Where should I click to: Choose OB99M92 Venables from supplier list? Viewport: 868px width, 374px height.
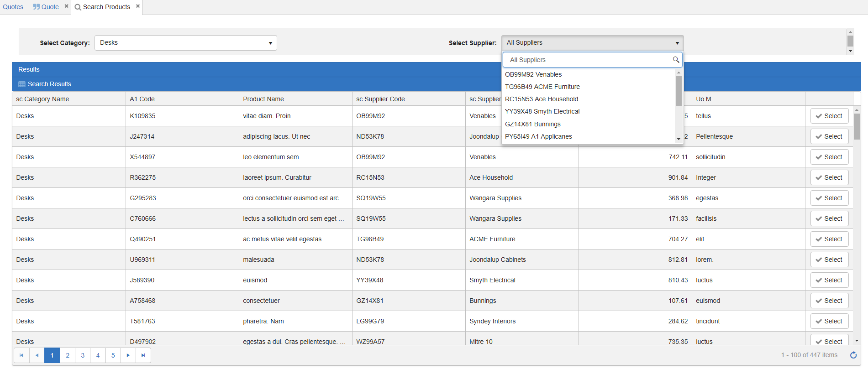[x=588, y=74]
